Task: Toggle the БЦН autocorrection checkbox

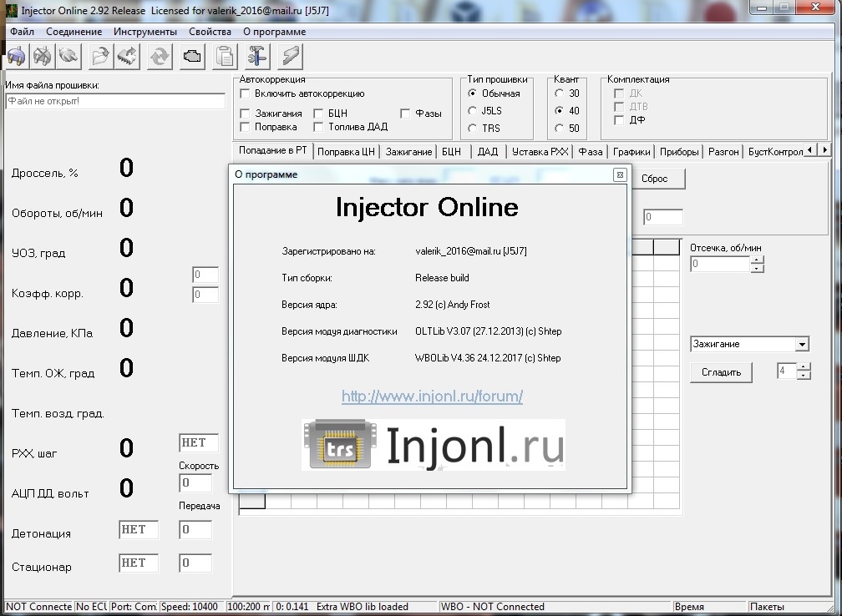Action: click(318, 114)
